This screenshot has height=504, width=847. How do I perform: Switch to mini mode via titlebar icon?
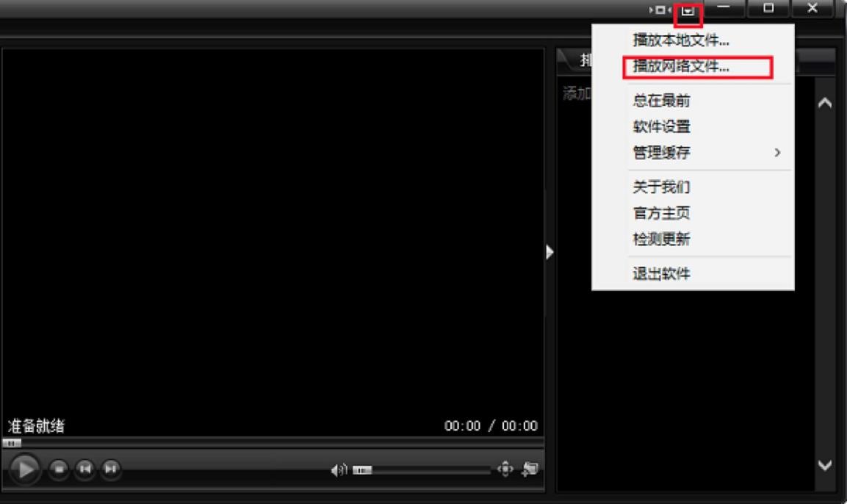click(660, 10)
